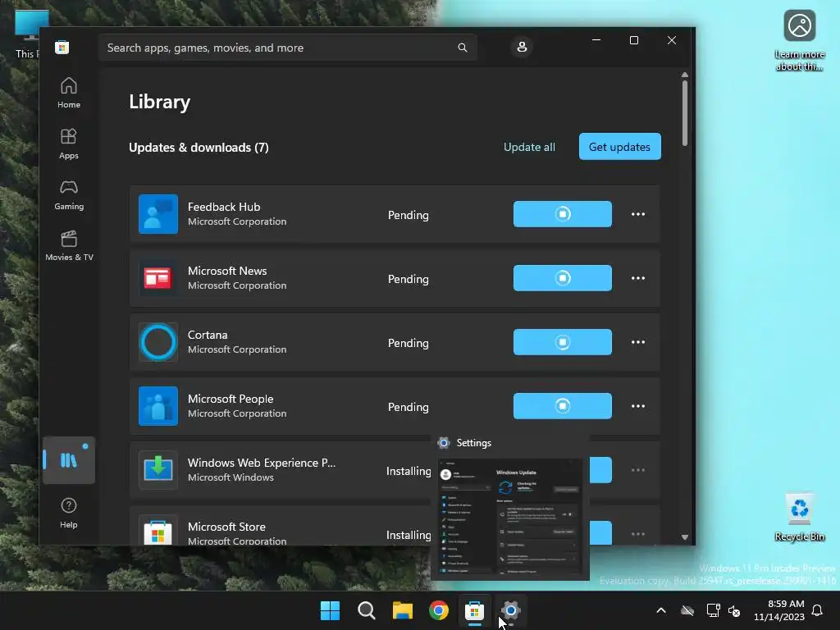
Task: Show hidden system tray icons
Action: [x=661, y=610]
